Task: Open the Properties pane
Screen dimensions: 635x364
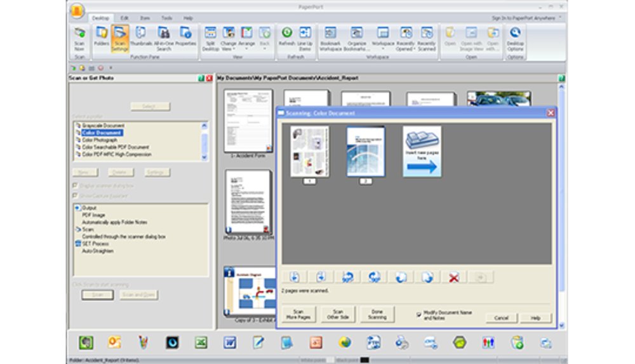Action: tap(185, 37)
